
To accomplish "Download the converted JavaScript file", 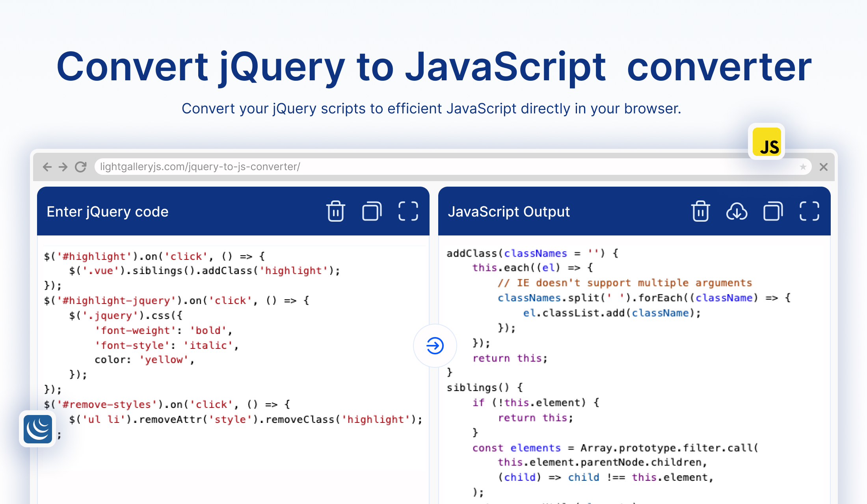I will [x=737, y=211].
